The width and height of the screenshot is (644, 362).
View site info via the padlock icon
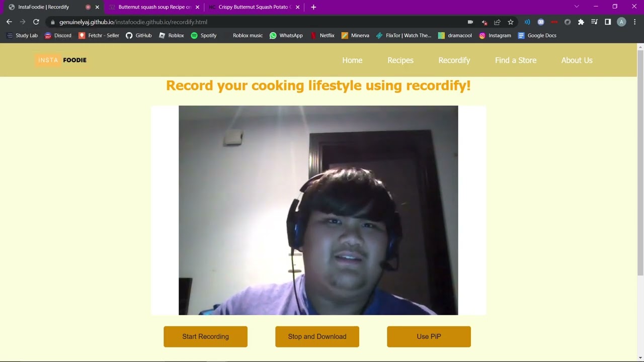click(x=53, y=22)
